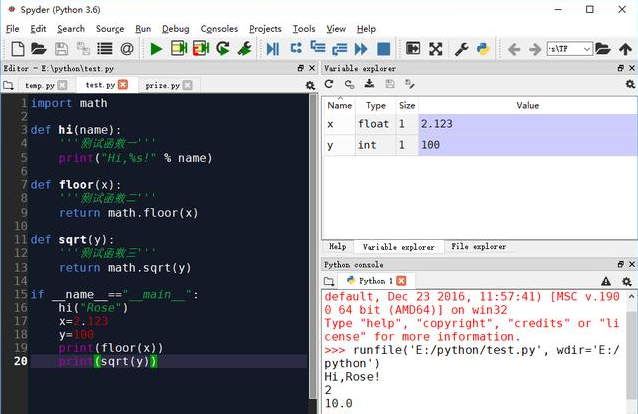Open the Tools menu
Viewport: 638px width, 414px height.
pos(304,29)
